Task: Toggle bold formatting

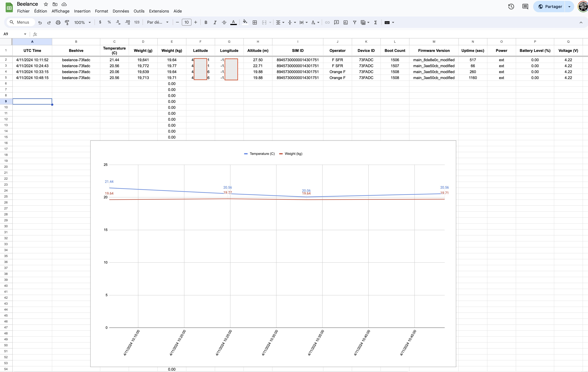Action: tap(206, 22)
